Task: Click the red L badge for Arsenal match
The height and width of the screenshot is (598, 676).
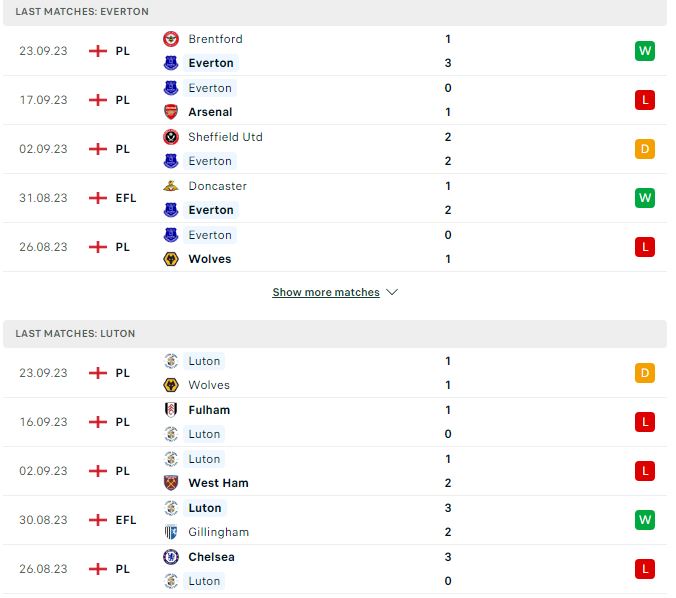Action: (x=645, y=100)
